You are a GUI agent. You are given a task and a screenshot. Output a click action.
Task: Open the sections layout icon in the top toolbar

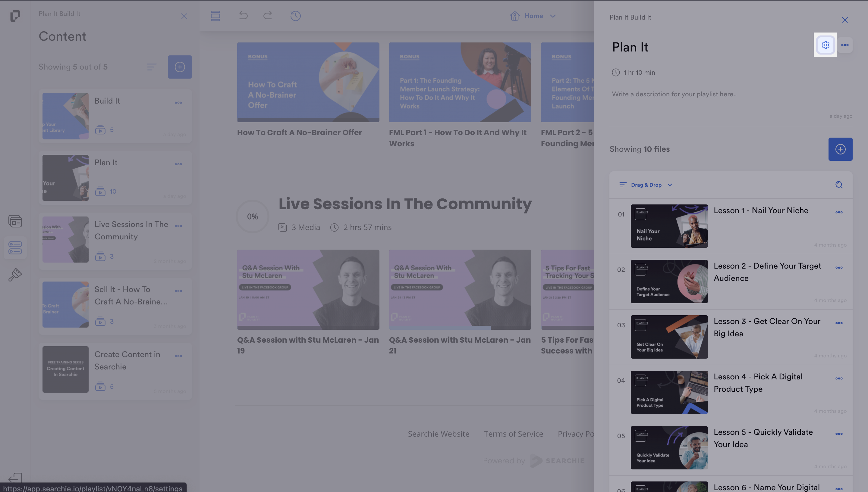215,16
